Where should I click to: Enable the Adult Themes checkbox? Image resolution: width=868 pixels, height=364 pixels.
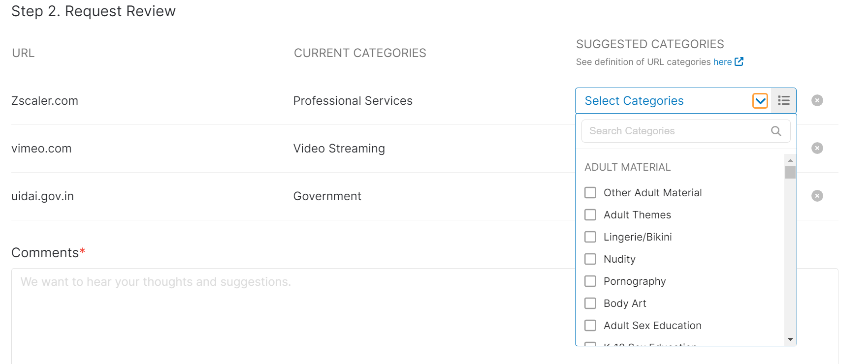tap(590, 215)
